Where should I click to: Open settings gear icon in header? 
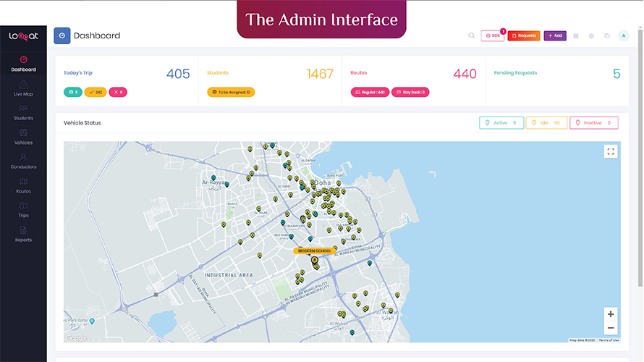coord(591,35)
